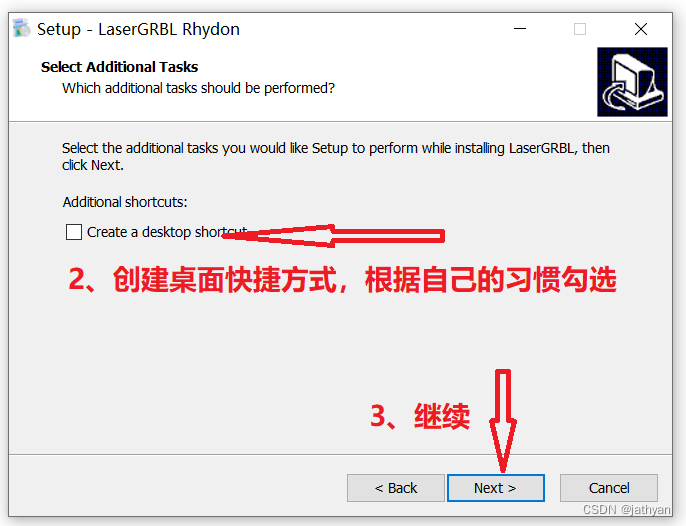Click the 'Additional shortcuts:' label
The height and width of the screenshot is (526, 686).
[x=125, y=202]
